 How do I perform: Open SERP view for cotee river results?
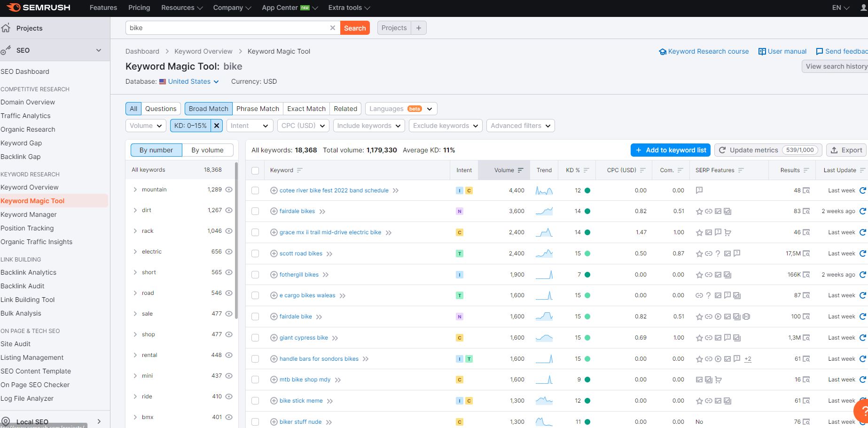pos(806,190)
